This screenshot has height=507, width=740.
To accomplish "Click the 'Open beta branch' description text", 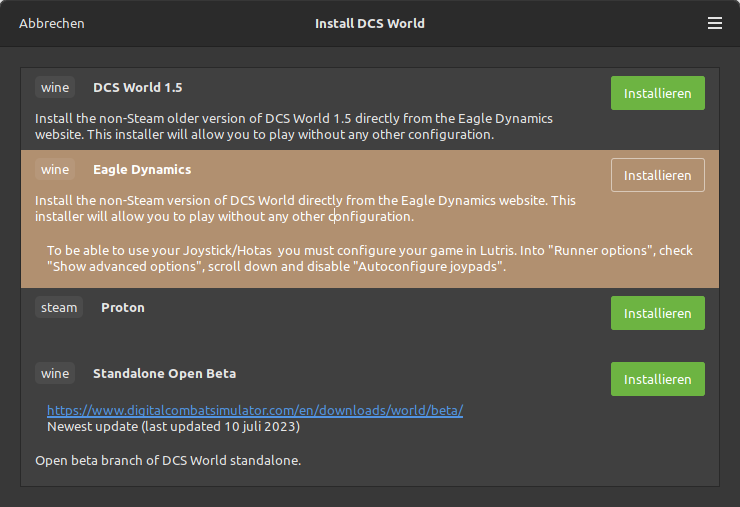I will (168, 460).
